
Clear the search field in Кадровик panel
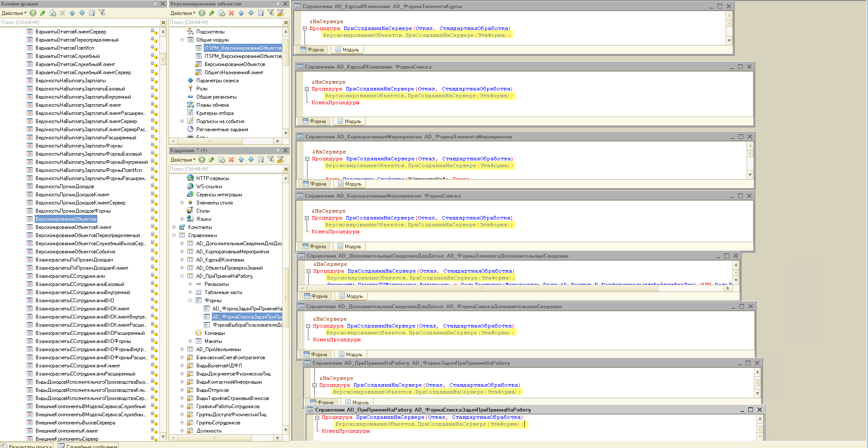click(x=286, y=169)
